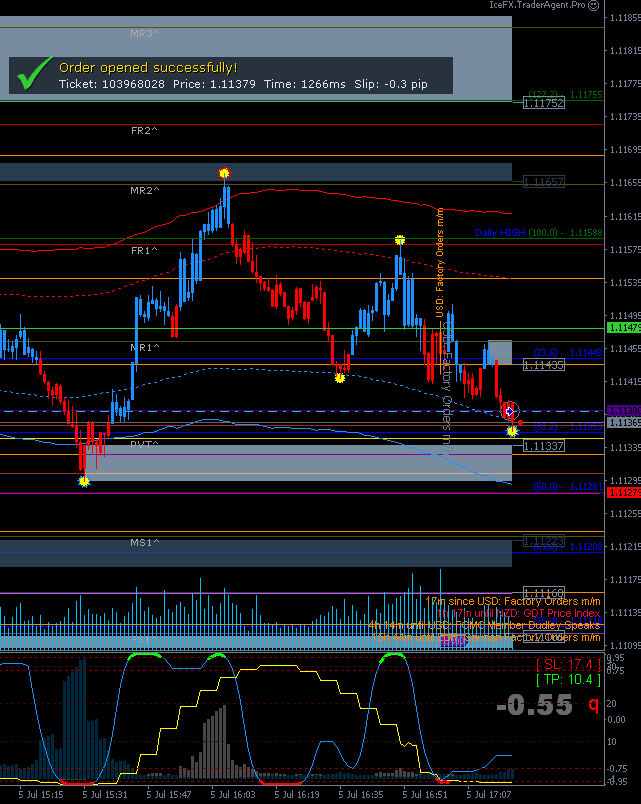Click the vertical orange 'USD: Factory Orders m/m' event label
The image size is (641, 804).
click(x=439, y=263)
